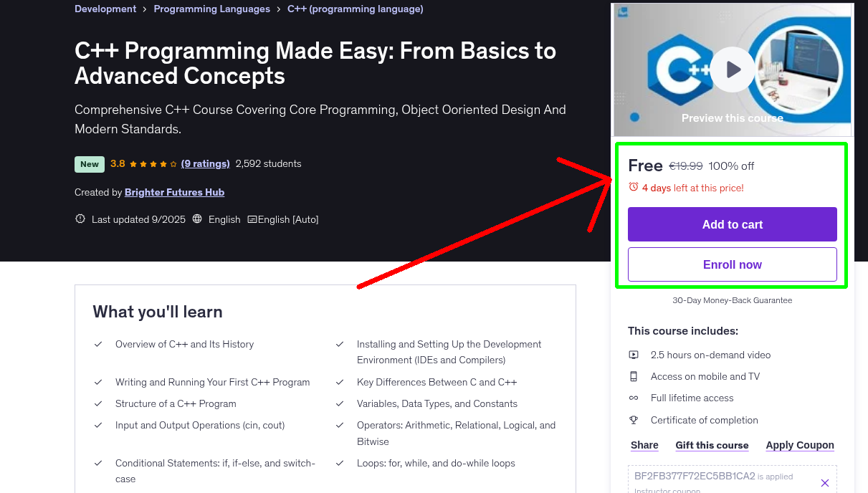
Task: Open the Share options
Action: coord(643,444)
